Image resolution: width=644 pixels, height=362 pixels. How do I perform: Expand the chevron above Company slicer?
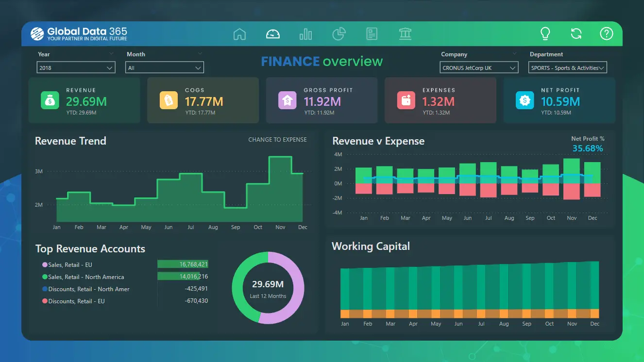point(514,54)
